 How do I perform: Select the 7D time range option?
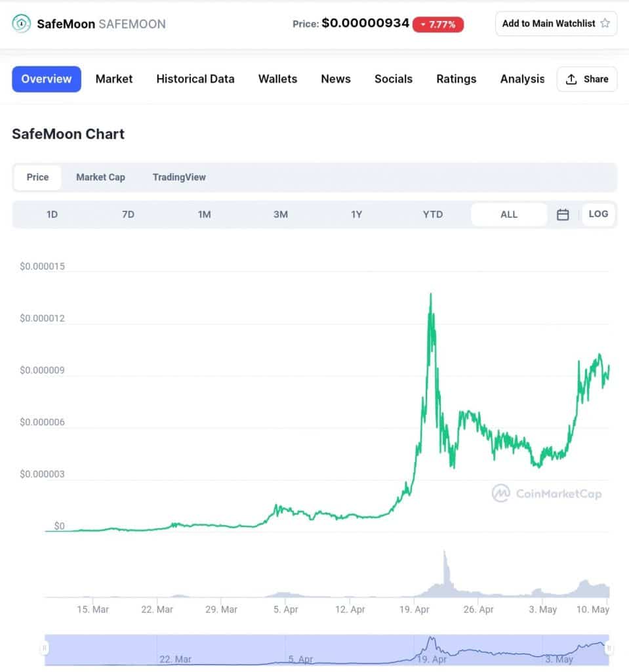(x=128, y=215)
